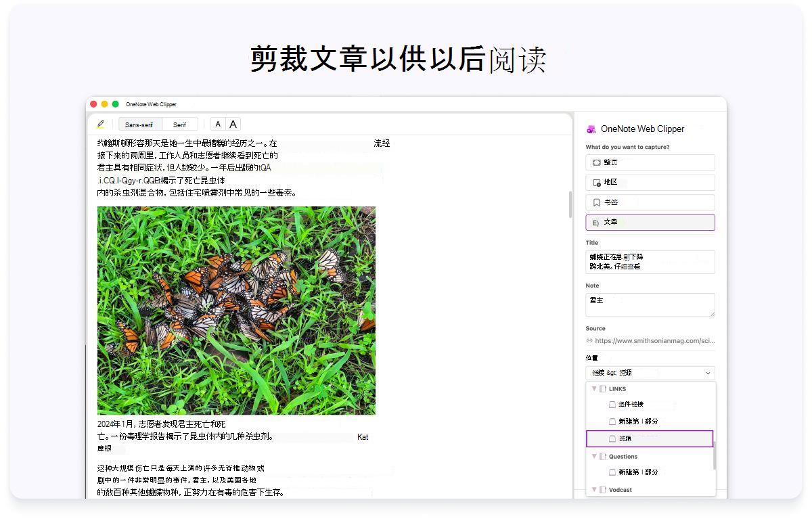This screenshot has height=521, width=812.
Task: Open the location dropdown
Action: coord(650,373)
